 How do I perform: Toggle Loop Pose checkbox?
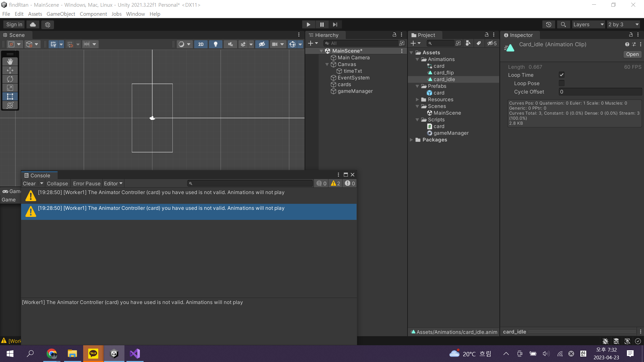point(561,83)
